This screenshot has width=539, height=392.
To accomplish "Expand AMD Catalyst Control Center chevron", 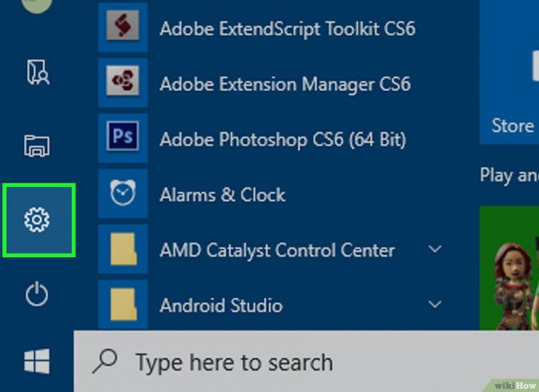I will tap(435, 249).
